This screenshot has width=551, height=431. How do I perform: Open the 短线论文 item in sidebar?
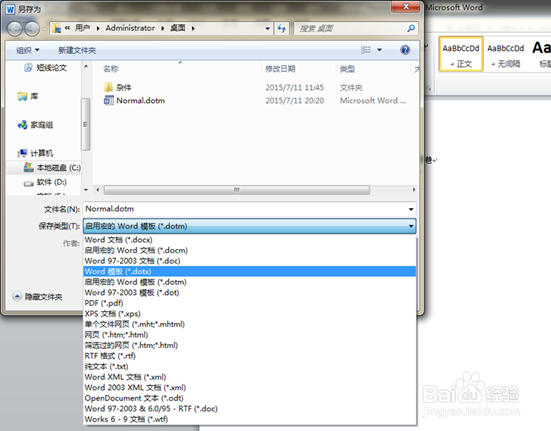pyautogui.click(x=46, y=67)
